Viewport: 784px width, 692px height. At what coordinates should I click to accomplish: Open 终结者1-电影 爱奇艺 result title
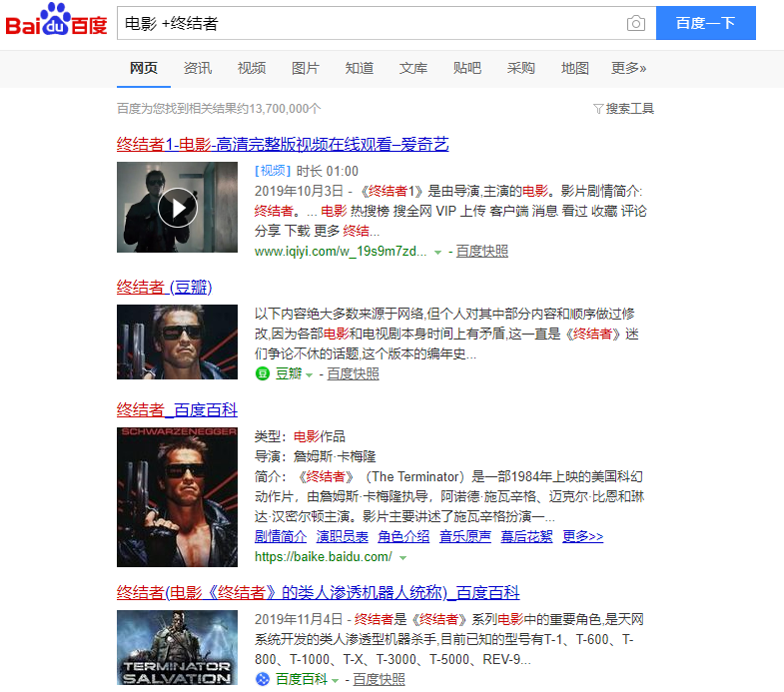[x=283, y=145]
